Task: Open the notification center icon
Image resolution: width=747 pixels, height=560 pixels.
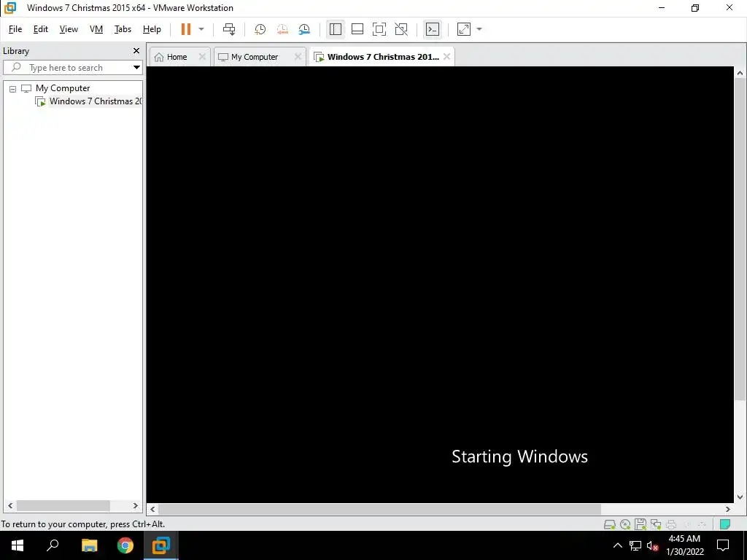Action: [x=723, y=545]
